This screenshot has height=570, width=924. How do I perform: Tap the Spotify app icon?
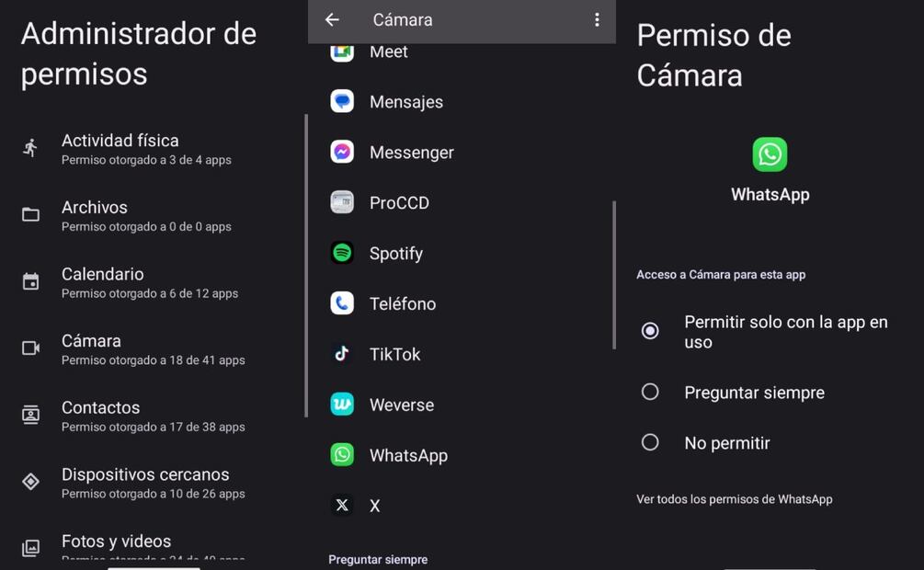342,253
